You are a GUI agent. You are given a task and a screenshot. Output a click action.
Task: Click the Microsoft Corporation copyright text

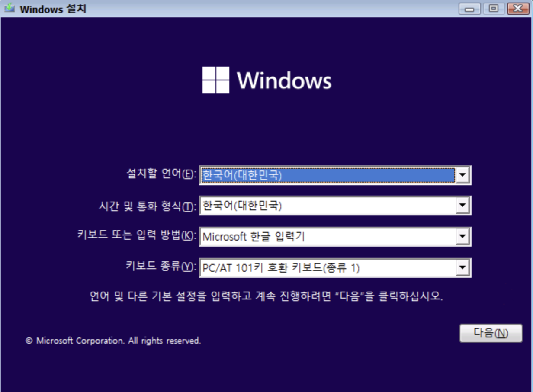pos(113,341)
